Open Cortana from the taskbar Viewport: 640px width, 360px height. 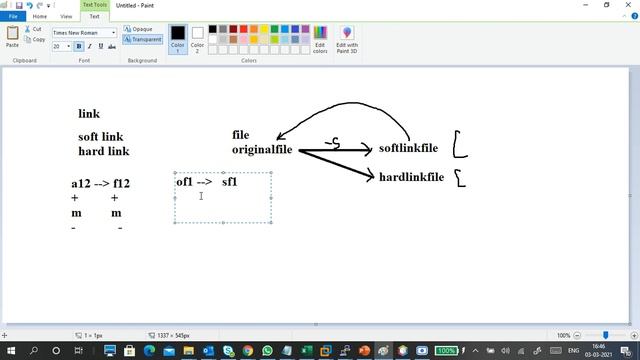point(56,351)
